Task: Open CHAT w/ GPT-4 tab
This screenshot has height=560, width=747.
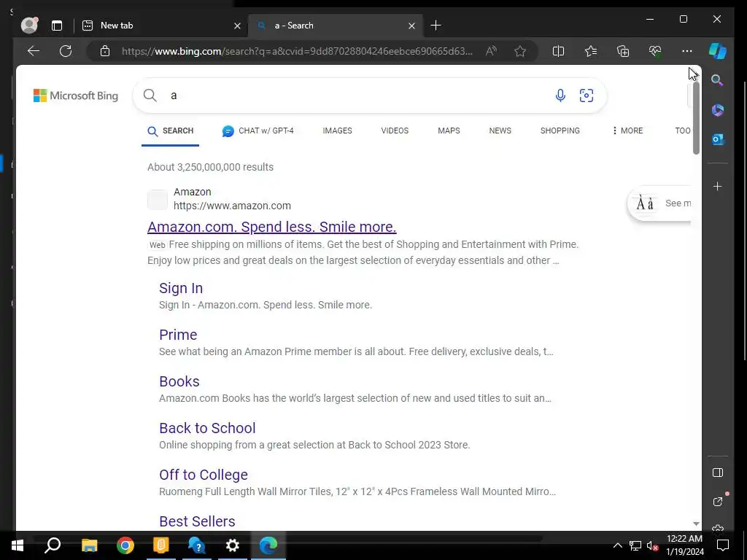Action: click(x=258, y=131)
